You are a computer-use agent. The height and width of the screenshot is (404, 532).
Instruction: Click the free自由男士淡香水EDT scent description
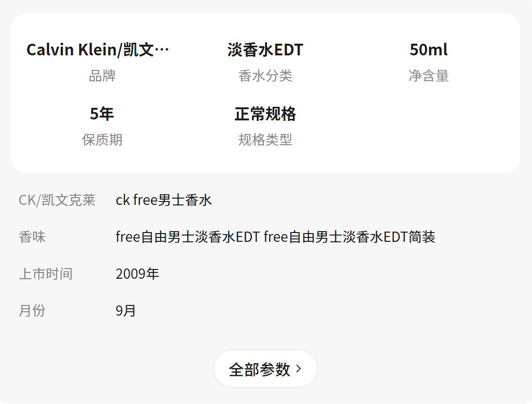[275, 237]
